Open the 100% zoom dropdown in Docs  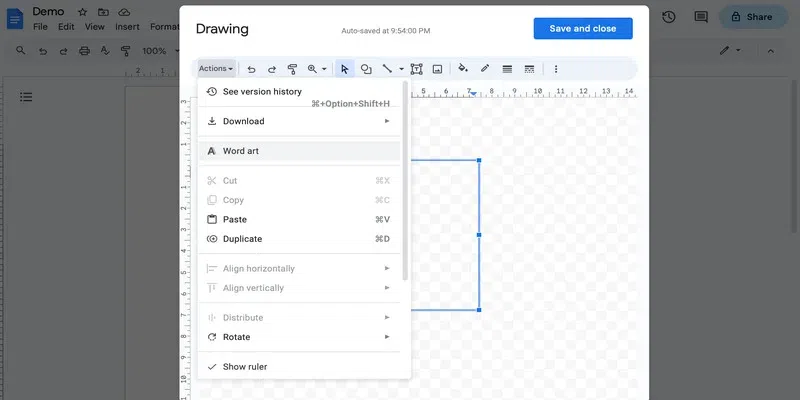(161, 51)
